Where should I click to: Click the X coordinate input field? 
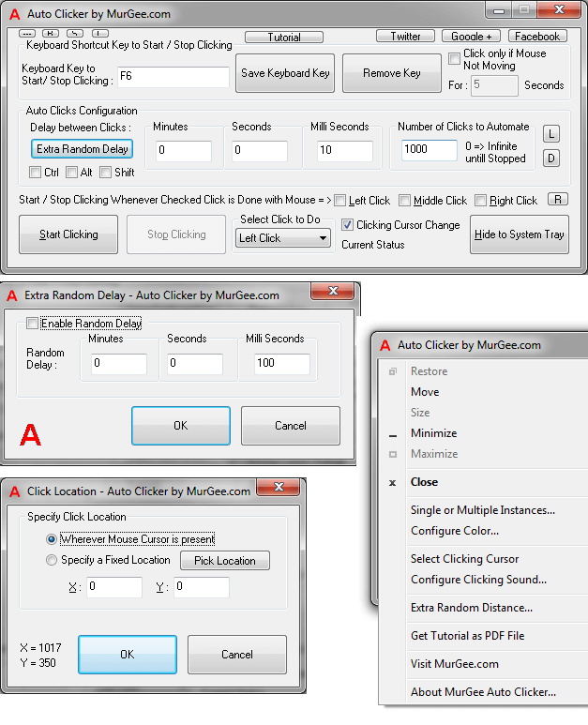(x=114, y=587)
